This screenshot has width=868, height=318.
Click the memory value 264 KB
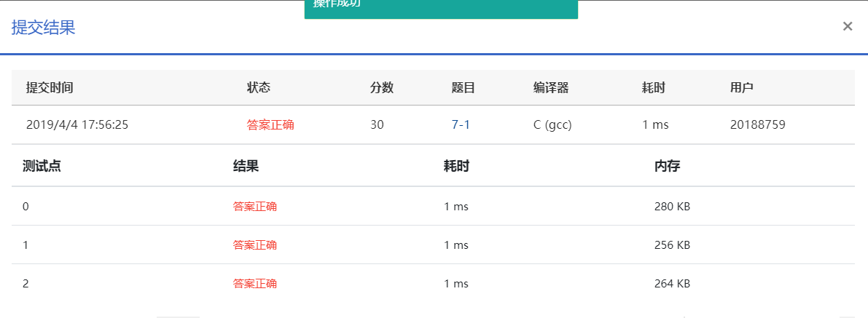[672, 284]
